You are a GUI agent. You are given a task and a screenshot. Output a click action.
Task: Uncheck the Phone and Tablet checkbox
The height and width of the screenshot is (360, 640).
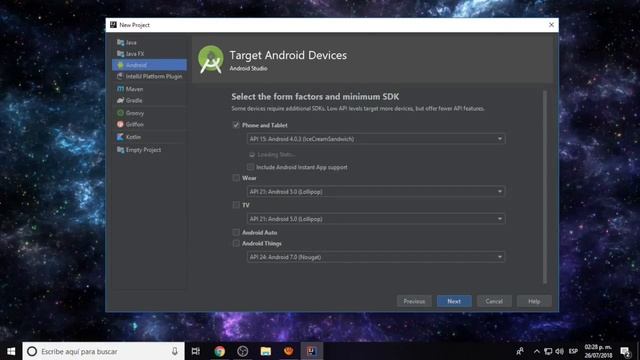pos(236,125)
